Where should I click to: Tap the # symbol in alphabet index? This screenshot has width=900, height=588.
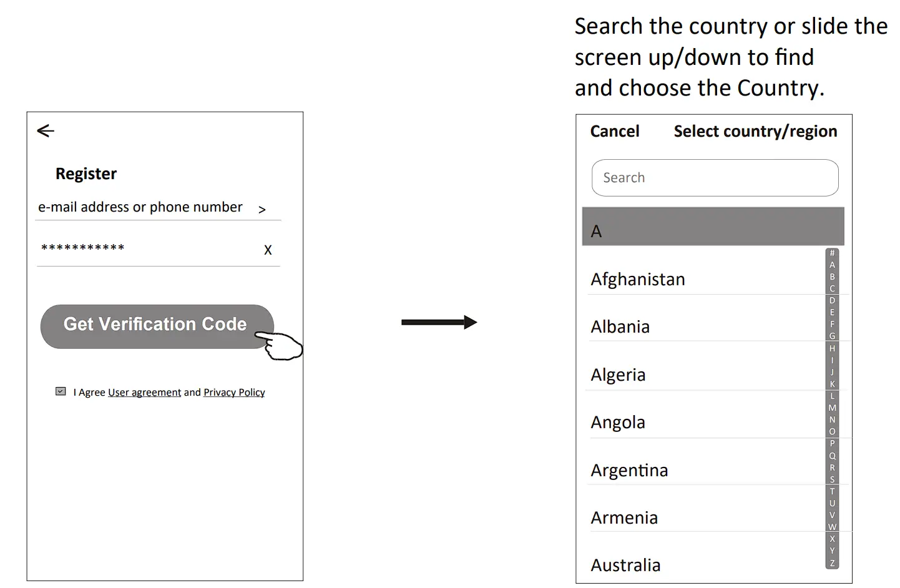point(832,253)
